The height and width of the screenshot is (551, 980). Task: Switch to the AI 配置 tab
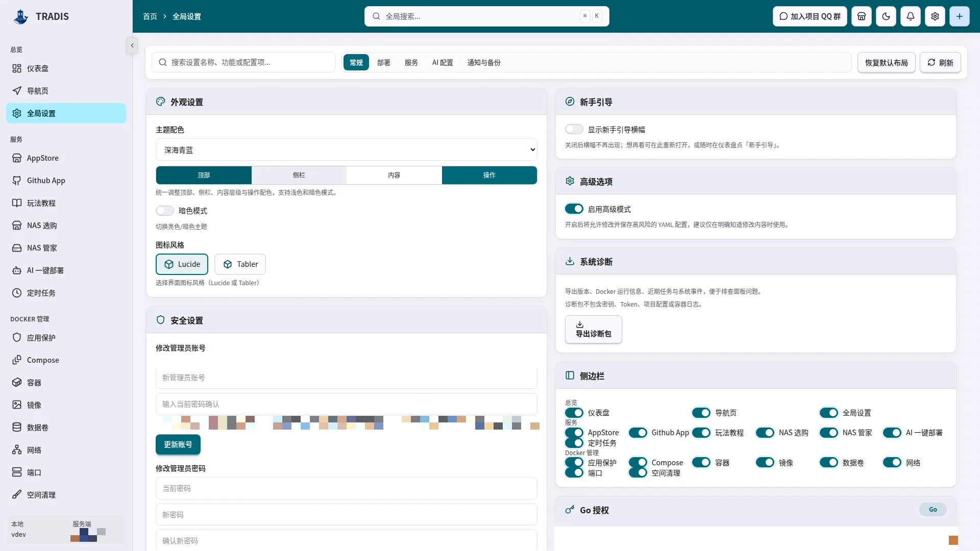coord(443,62)
